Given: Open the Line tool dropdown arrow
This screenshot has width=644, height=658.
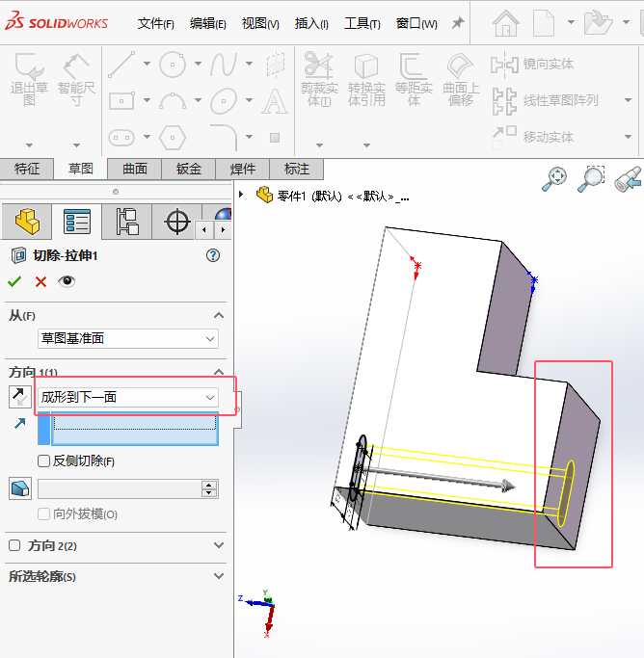Looking at the screenshot, I should (147, 64).
